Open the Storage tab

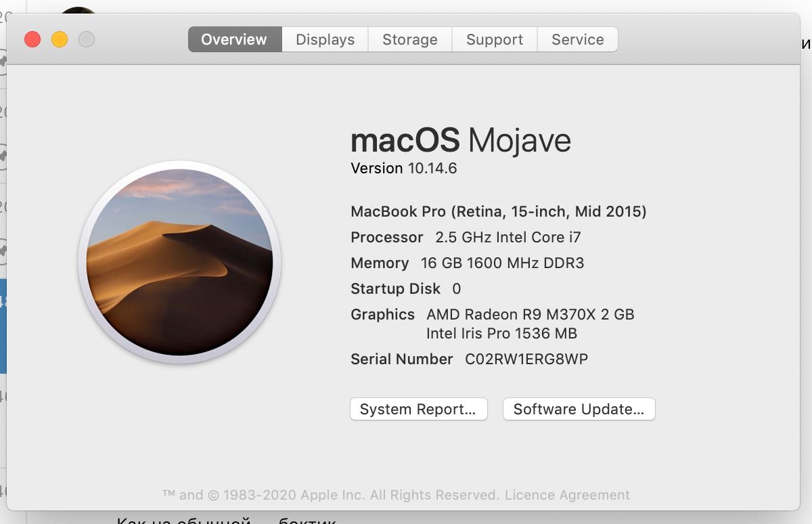click(x=410, y=39)
